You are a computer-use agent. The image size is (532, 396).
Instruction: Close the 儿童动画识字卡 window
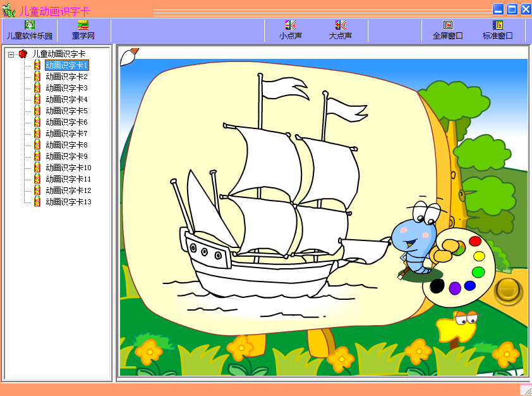click(525, 9)
